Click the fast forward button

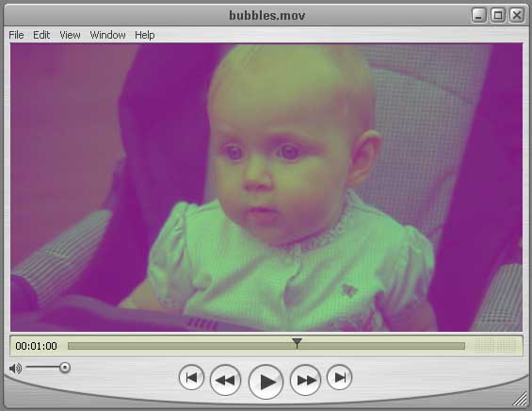point(306,380)
